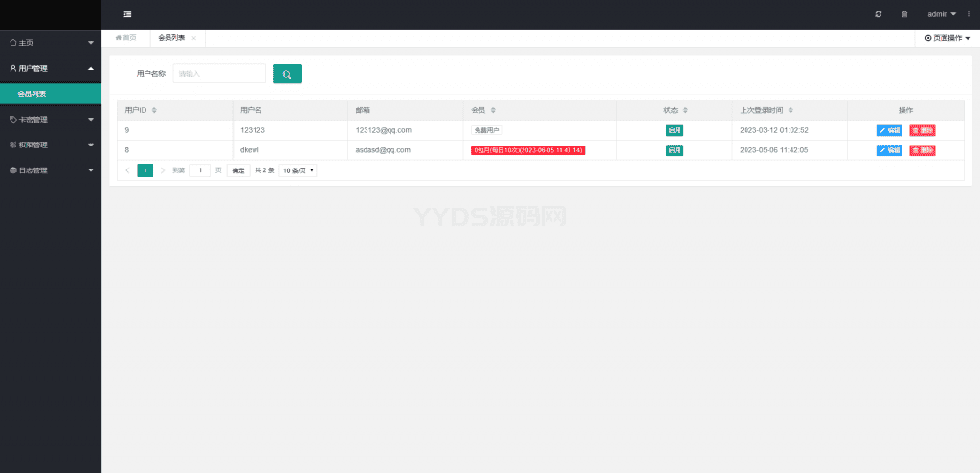Go to next page arrow in pagination

pyautogui.click(x=163, y=170)
